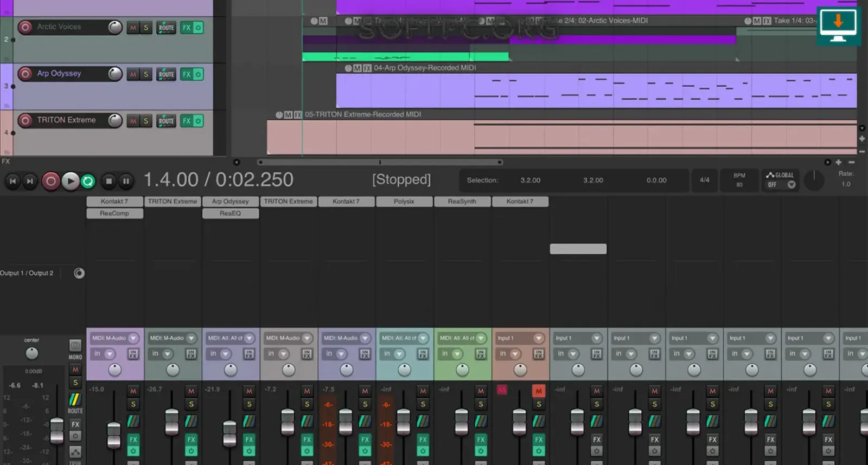
Task: Open input dropdown on the ReaSynth mixer channel
Action: [463, 338]
